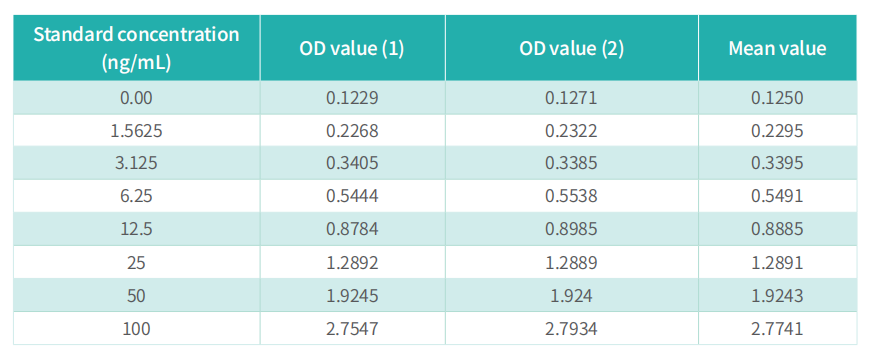
Task: Click the Mean value column header
Action: (x=777, y=48)
